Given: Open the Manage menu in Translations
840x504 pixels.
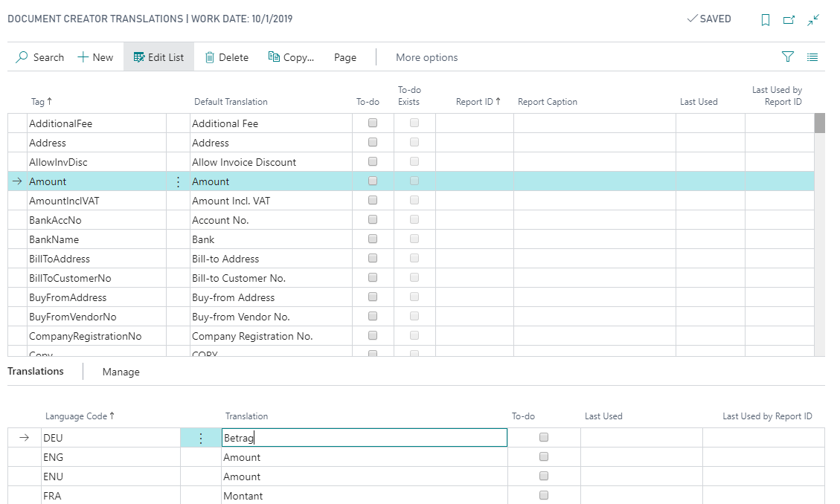Looking at the screenshot, I should pyautogui.click(x=121, y=372).
